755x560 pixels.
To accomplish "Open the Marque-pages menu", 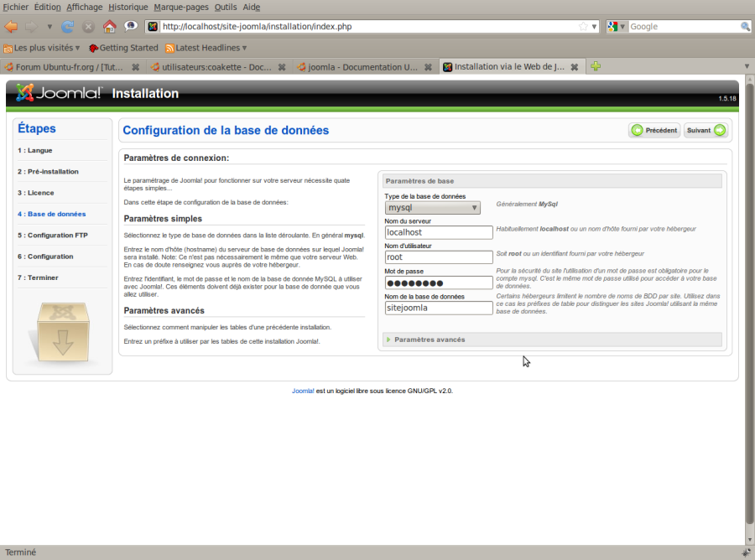I will coord(181,8).
